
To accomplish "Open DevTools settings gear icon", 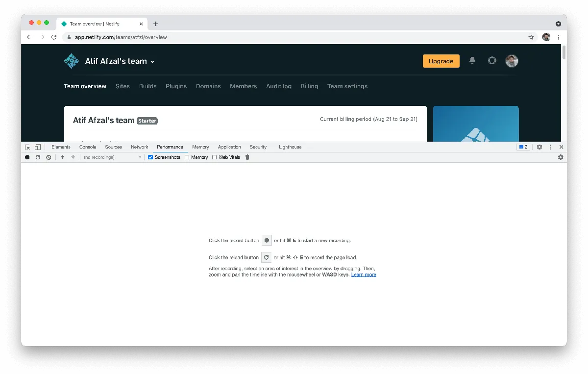I will [x=539, y=147].
